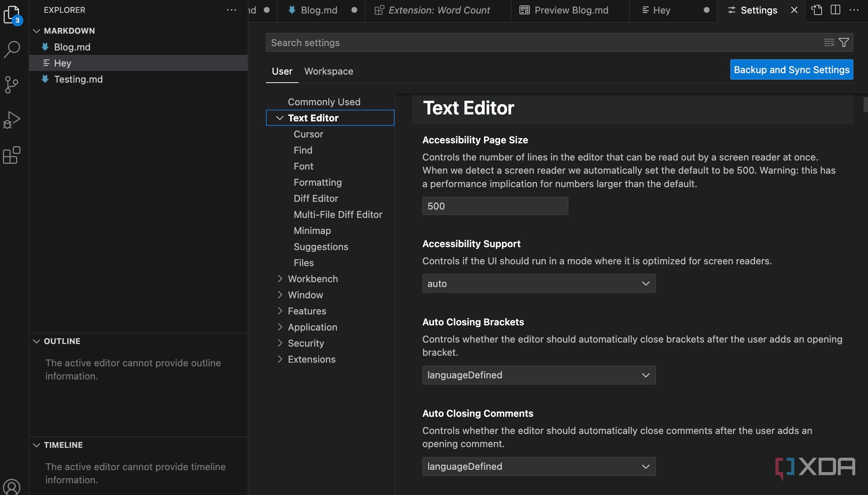
Task: Click the Accounts icon in the activity bar
Action: [12, 487]
